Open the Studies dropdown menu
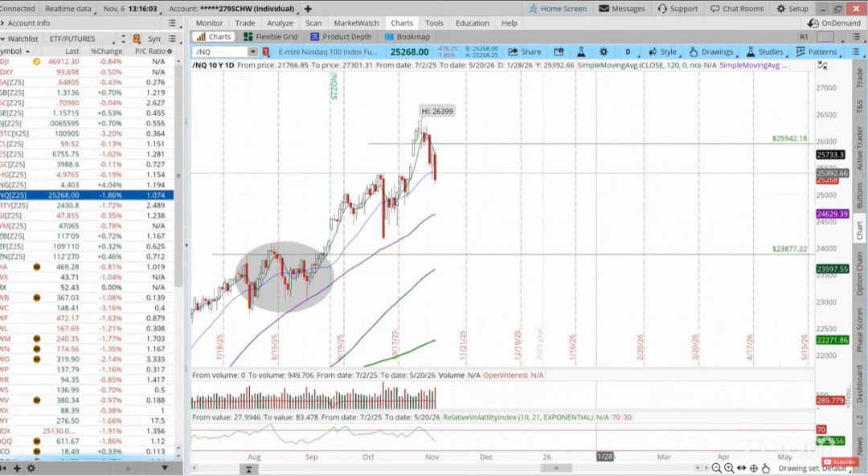868x476 pixels. 766,51
